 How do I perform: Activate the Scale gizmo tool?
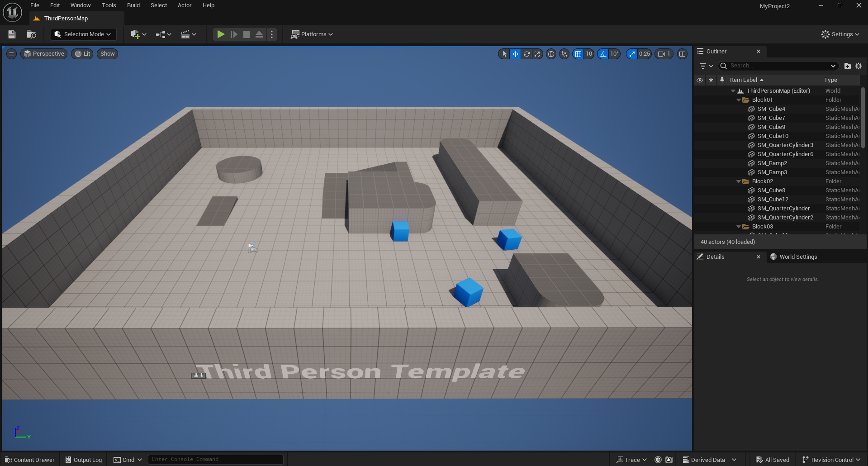click(537, 54)
